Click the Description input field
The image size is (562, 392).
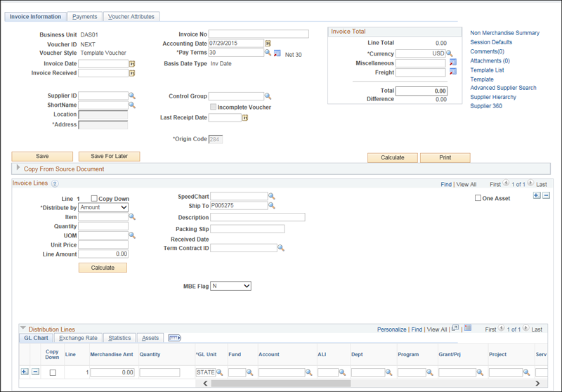point(258,217)
